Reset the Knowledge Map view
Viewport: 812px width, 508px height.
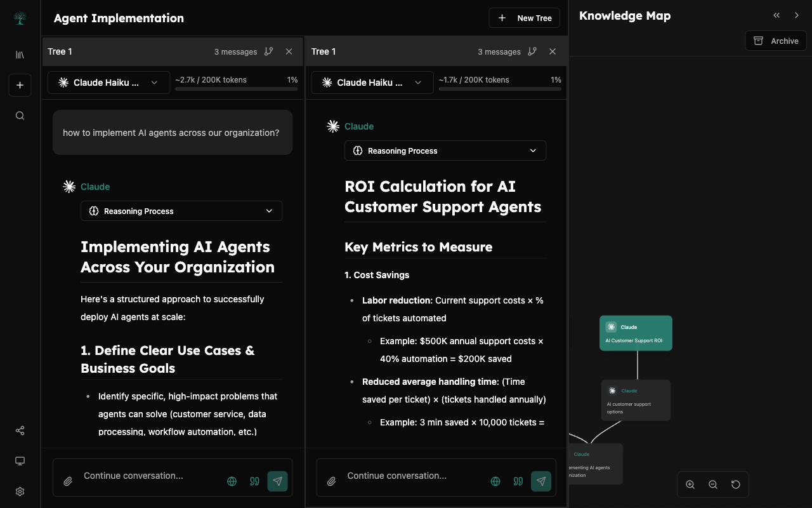pos(736,485)
